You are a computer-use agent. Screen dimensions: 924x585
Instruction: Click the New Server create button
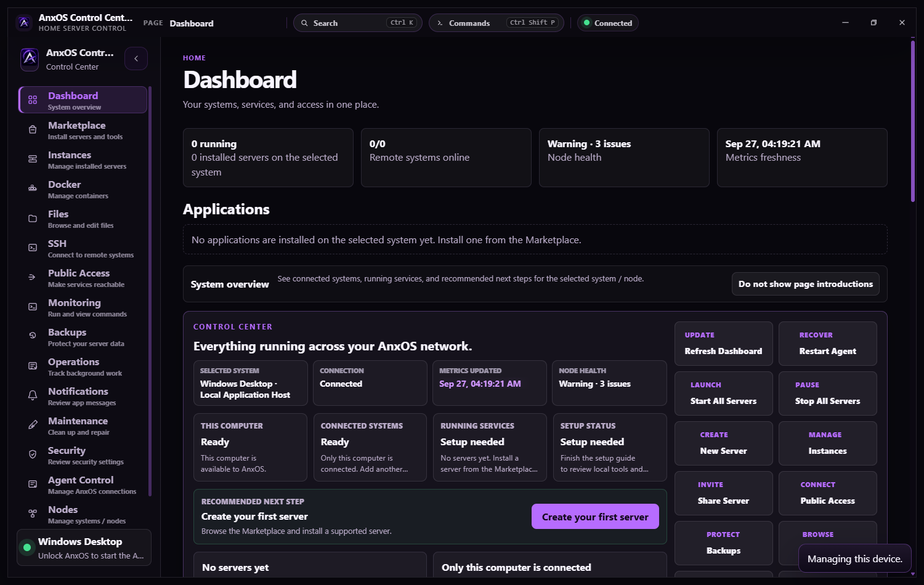[x=723, y=443]
